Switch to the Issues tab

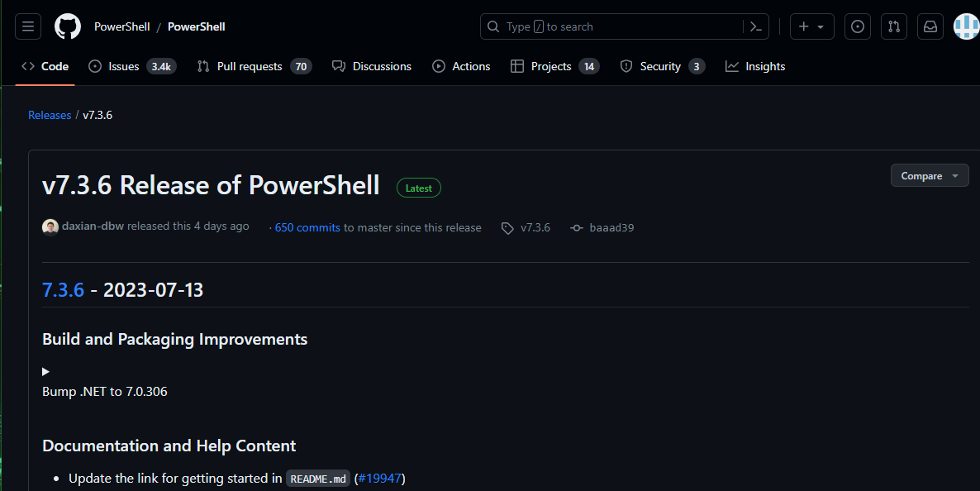pyautogui.click(x=132, y=66)
